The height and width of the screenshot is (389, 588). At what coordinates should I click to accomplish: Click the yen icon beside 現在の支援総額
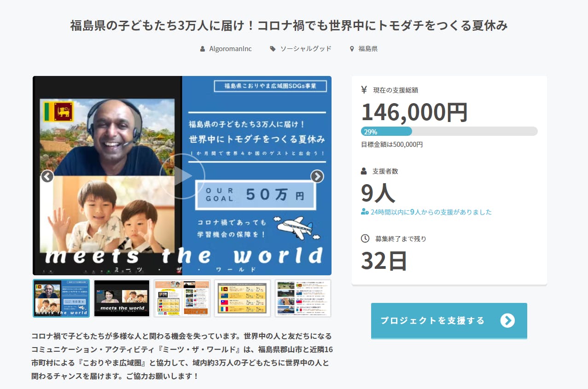click(x=364, y=90)
